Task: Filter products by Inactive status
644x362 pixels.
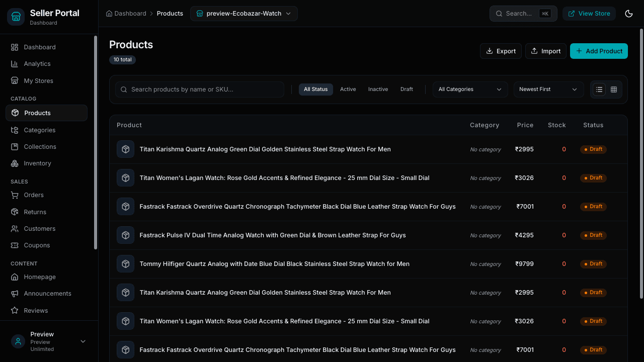Action: coord(378,89)
